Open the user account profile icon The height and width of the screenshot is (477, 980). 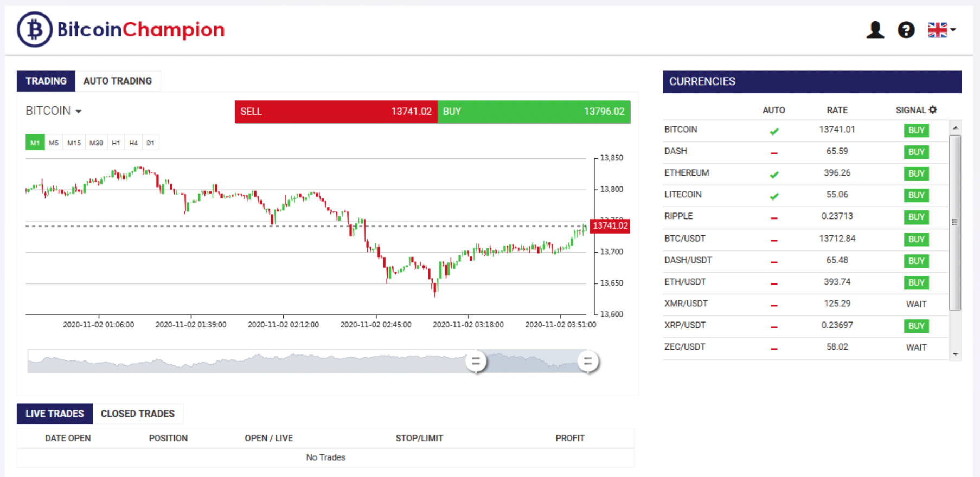click(875, 30)
